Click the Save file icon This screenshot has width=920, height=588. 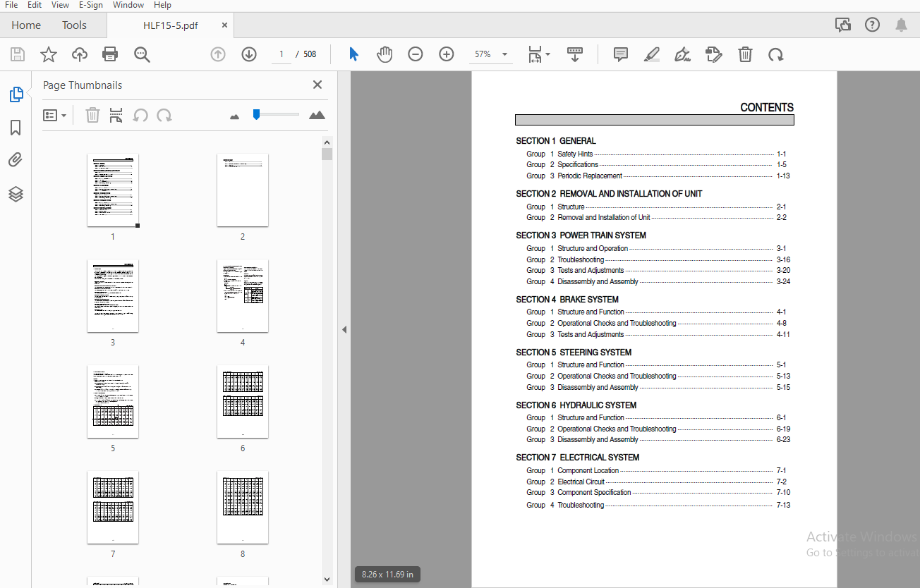[x=18, y=54]
